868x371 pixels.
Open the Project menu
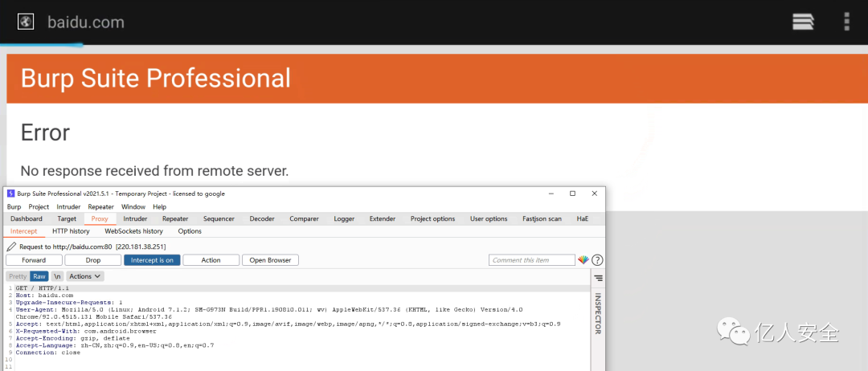point(39,207)
